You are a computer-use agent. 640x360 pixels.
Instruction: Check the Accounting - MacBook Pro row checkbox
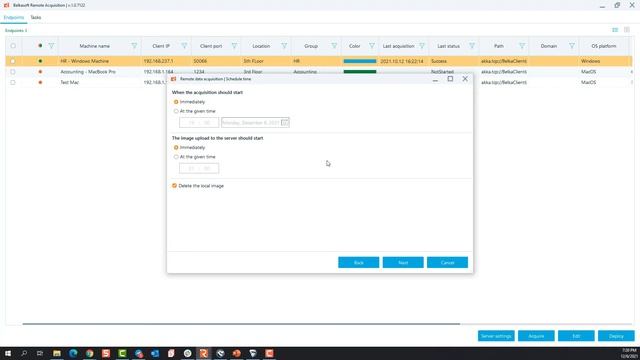click(13, 72)
